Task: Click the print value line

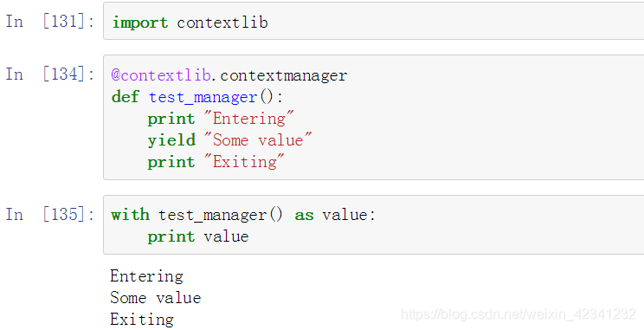Action: (198, 236)
